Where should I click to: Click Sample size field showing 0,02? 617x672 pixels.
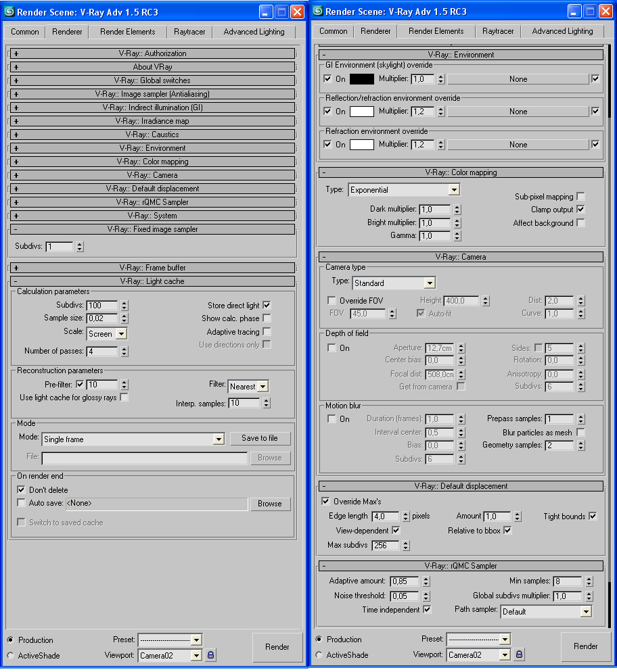pos(102,318)
